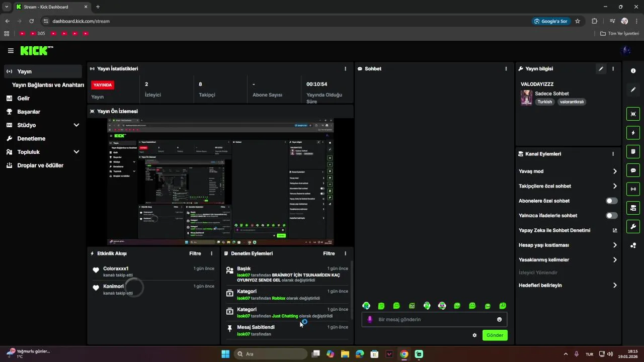This screenshot has height=362, width=644.
Task: Toggle the preview frame panel icon in right rail
Action: pos(633,114)
